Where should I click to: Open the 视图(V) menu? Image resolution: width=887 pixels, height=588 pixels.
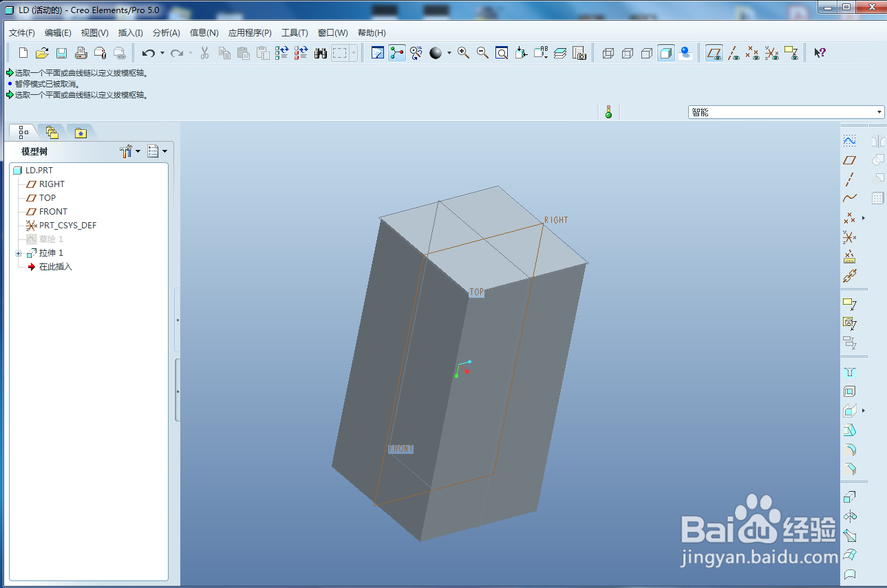pyautogui.click(x=94, y=33)
